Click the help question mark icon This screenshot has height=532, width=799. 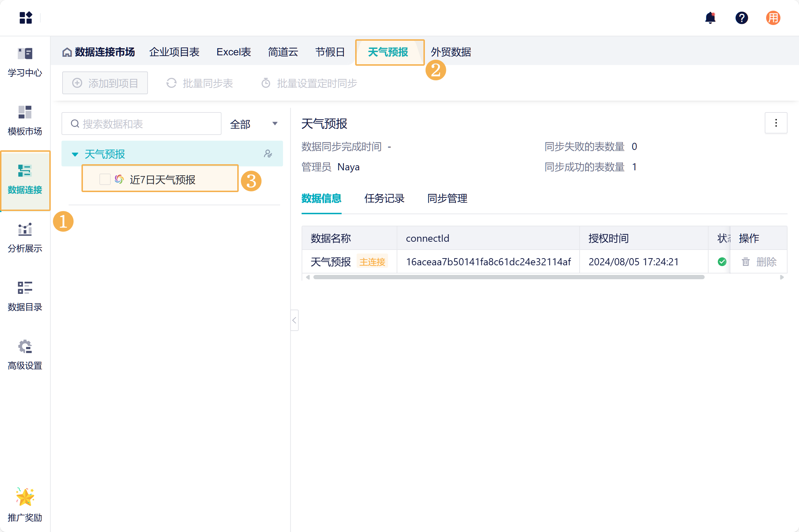[741, 18]
